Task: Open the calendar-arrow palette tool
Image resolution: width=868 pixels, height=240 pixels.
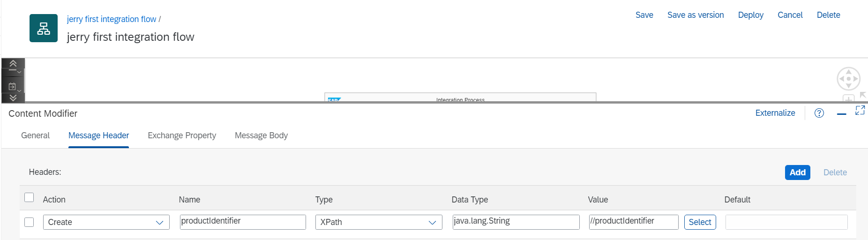Action: (x=13, y=86)
